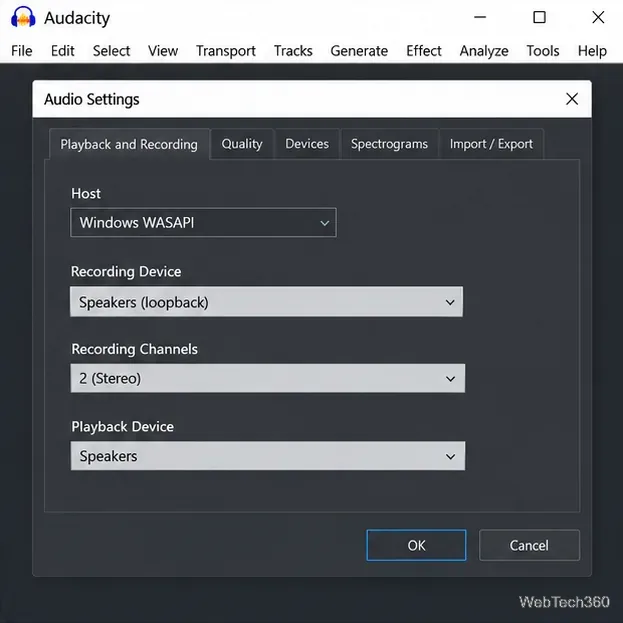Switch to the Spectrograms tab
623x623 pixels.
[389, 144]
